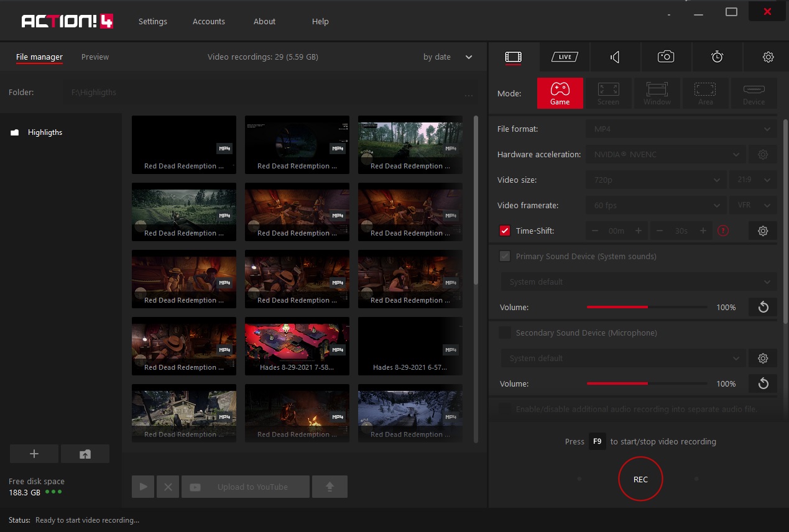Play the selected recording
The image size is (789, 532).
pos(143,487)
